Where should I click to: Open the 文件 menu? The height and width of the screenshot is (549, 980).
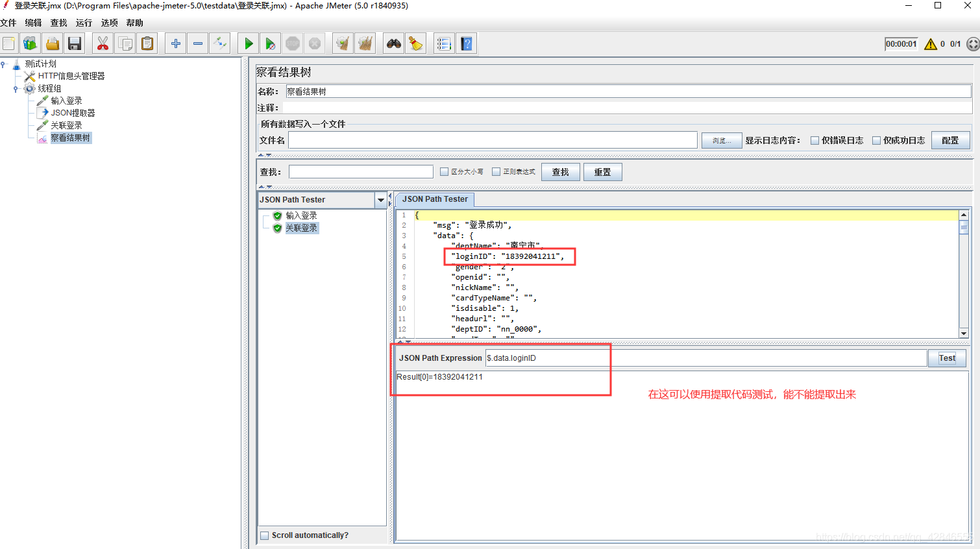click(x=8, y=23)
